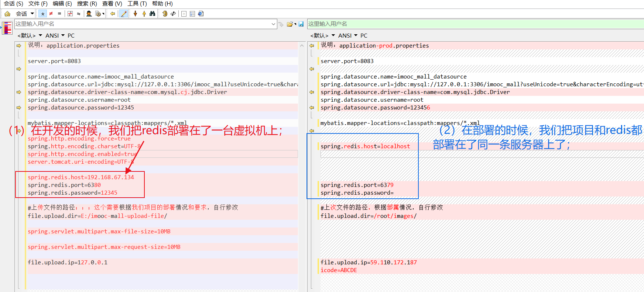Open the home view icon

[7, 14]
